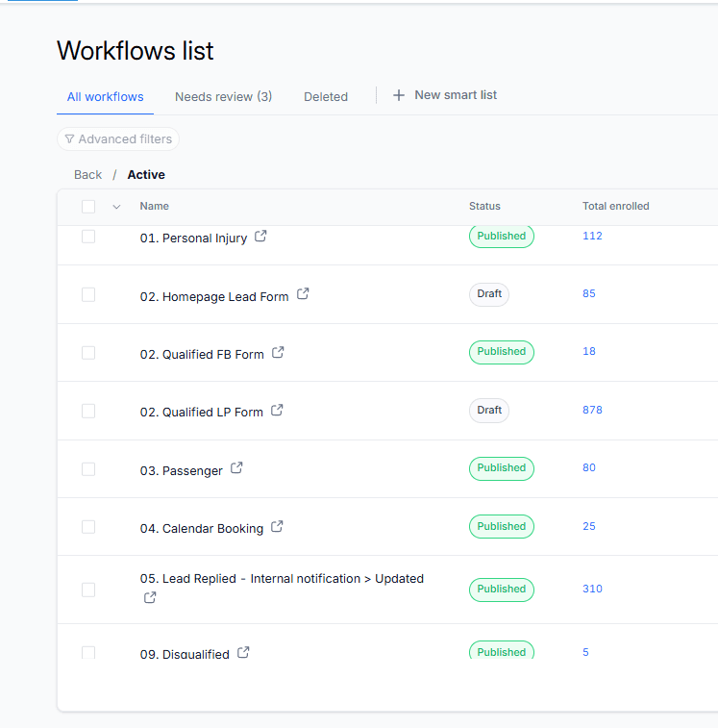Viewport: 718px width, 728px height.
Task: Click the Total enrolled column header
Action: click(616, 206)
